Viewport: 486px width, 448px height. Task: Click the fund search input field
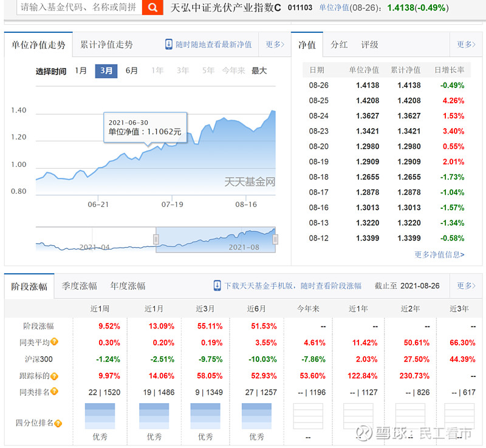[80, 7]
